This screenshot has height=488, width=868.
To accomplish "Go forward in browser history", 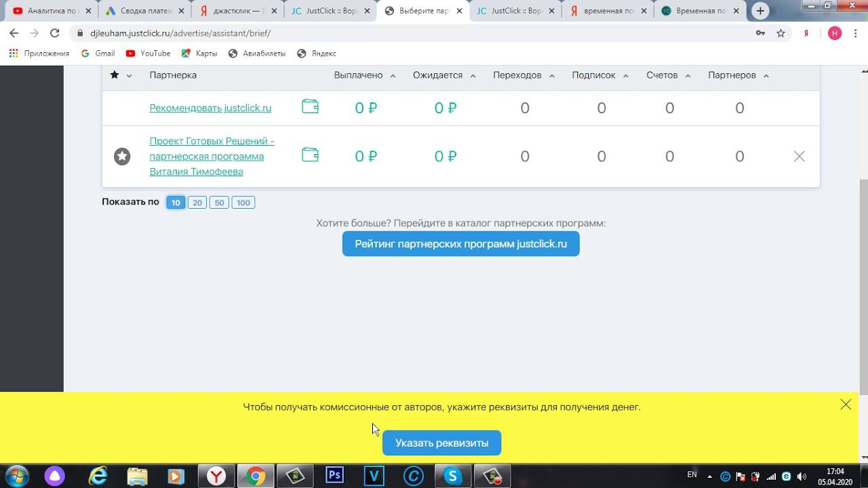I will (35, 33).
